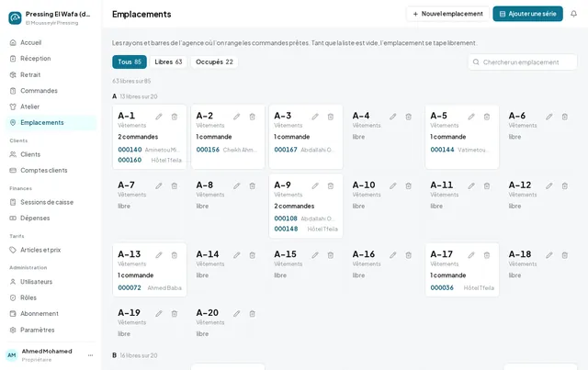
Task: Show only Libres 63 emplacements
Action: point(168,62)
